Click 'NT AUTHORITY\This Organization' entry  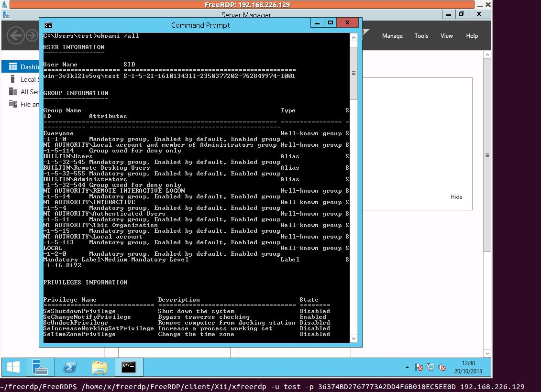pos(100,225)
